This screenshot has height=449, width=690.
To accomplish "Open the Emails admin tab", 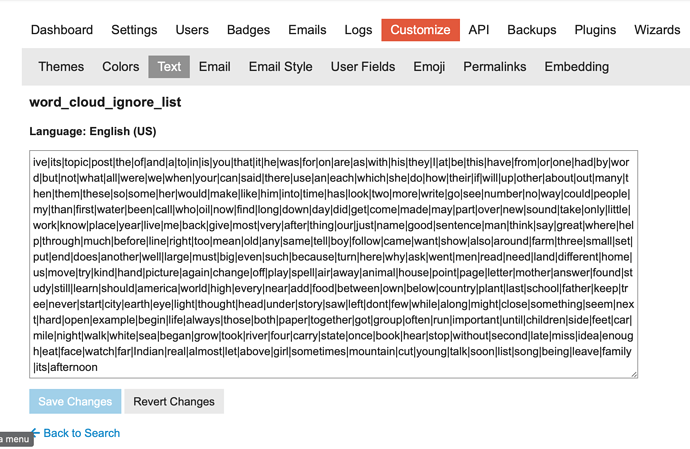I will click(x=307, y=30).
